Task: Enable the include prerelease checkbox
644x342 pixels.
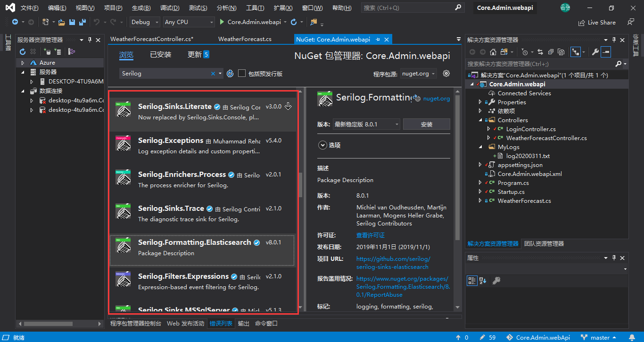Action: [x=242, y=74]
